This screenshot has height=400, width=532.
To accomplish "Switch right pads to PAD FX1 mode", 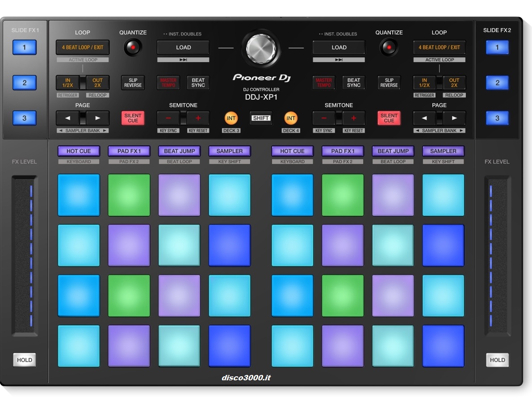I will click(343, 151).
